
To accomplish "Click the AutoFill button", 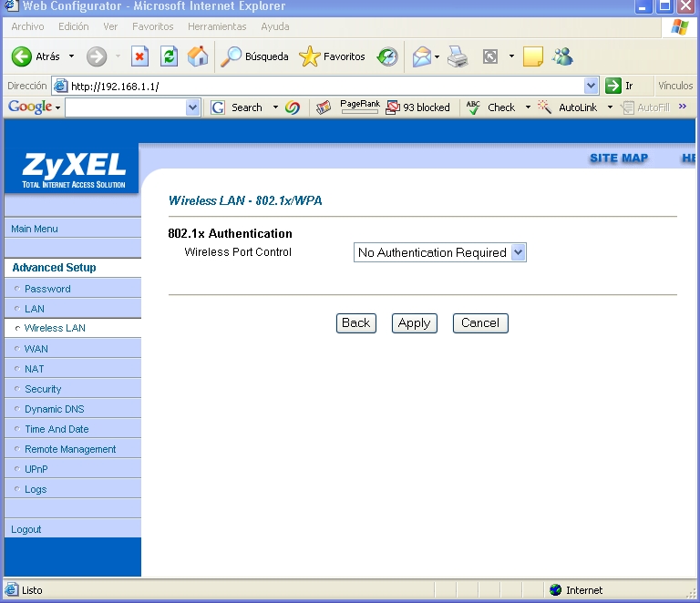I will point(645,107).
